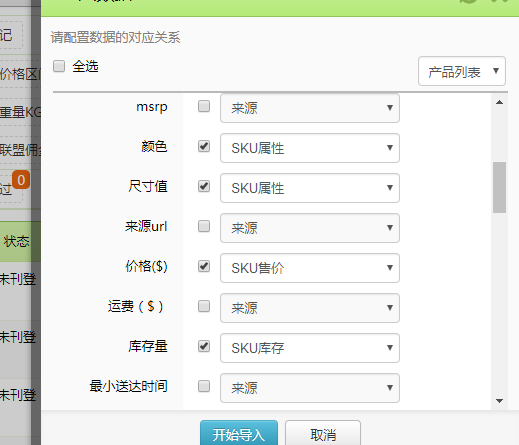Image resolution: width=519 pixels, height=445 pixels.
Task: Enable the 运费($) checkbox
Action: pyautogui.click(x=204, y=306)
